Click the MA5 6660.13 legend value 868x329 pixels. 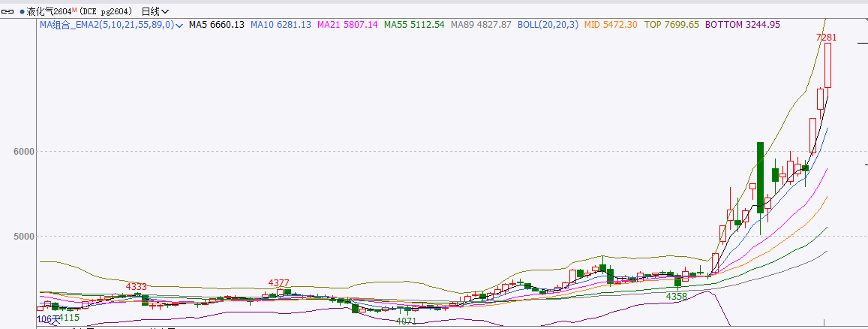[x=216, y=25]
